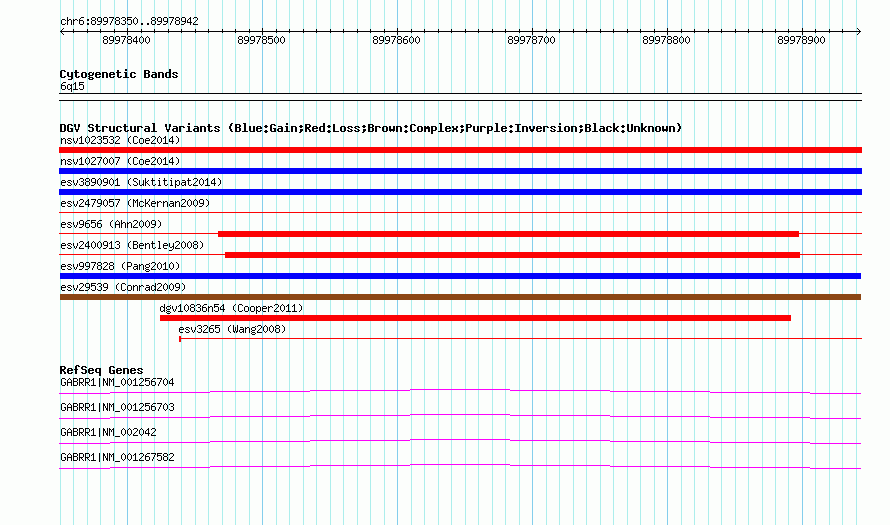Click ruler position label 89978400
The width and height of the screenshot is (890, 525).
pos(126,40)
